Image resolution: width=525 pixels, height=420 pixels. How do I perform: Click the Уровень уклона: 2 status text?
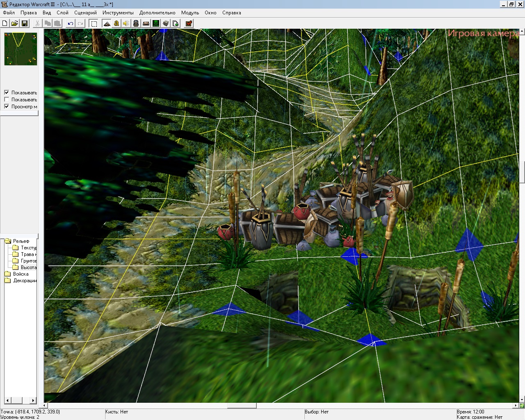pyautogui.click(x=20, y=417)
